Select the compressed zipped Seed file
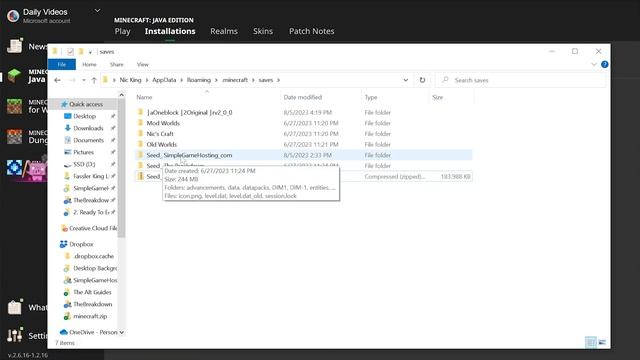Screen dimensions: 640x360 [304, 176]
